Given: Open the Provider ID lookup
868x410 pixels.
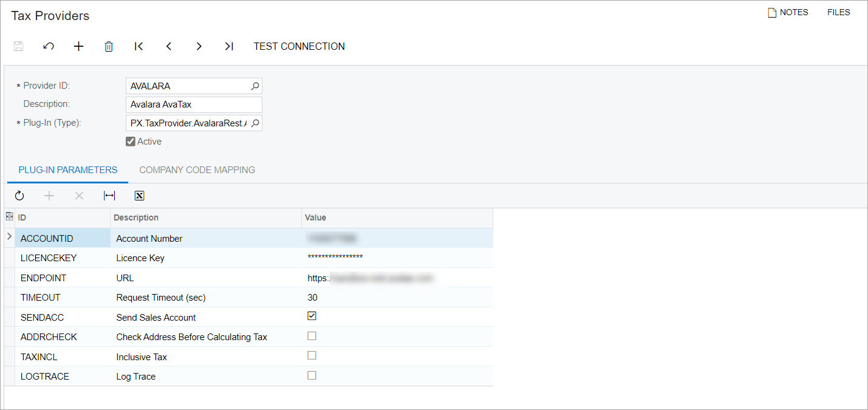Looking at the screenshot, I should tap(255, 86).
